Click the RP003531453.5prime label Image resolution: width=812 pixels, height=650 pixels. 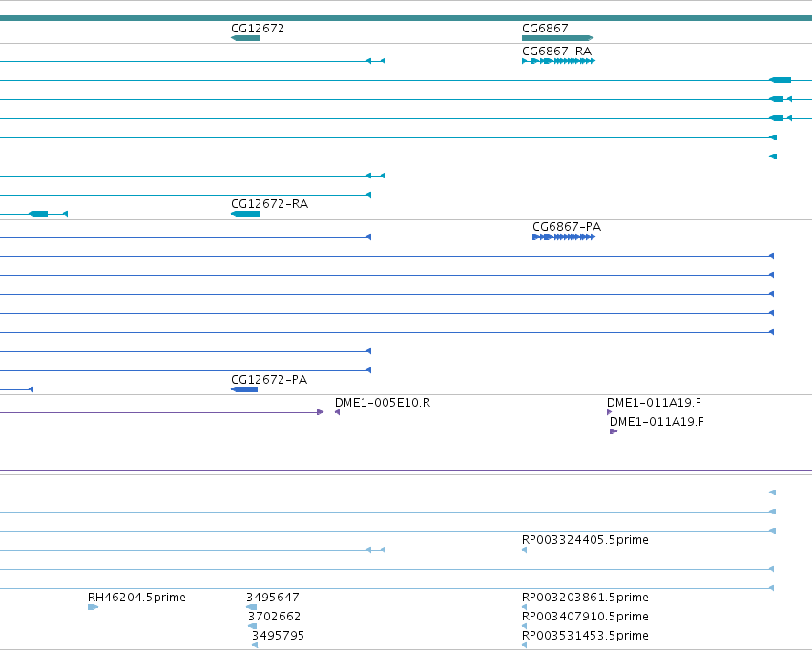pyautogui.click(x=585, y=636)
